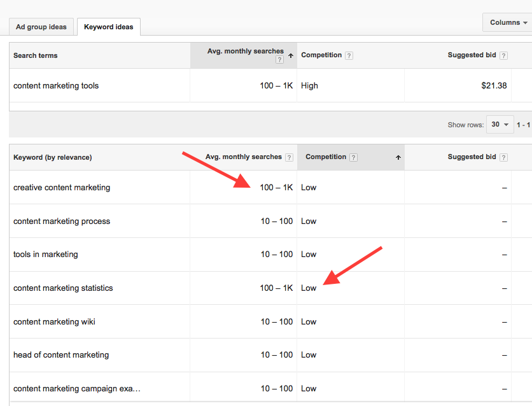This screenshot has height=406, width=532.
Task: Click sort arrow in Search terms Avg. monthly searches header
Action: point(291,55)
